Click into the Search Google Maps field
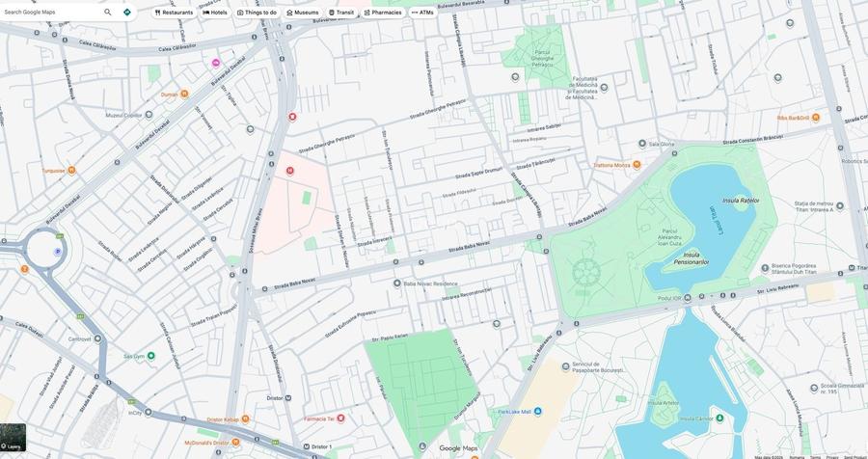The image size is (868, 459). 50,13
